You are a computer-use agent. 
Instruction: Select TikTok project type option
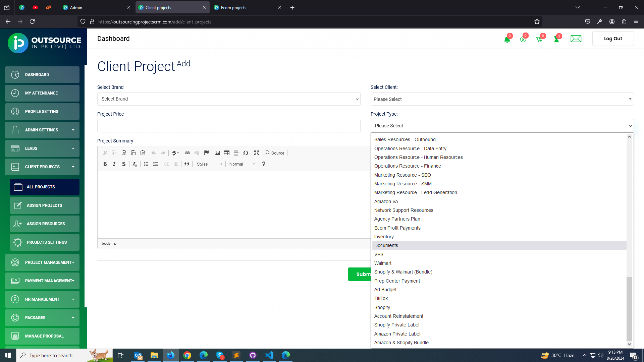(499, 298)
